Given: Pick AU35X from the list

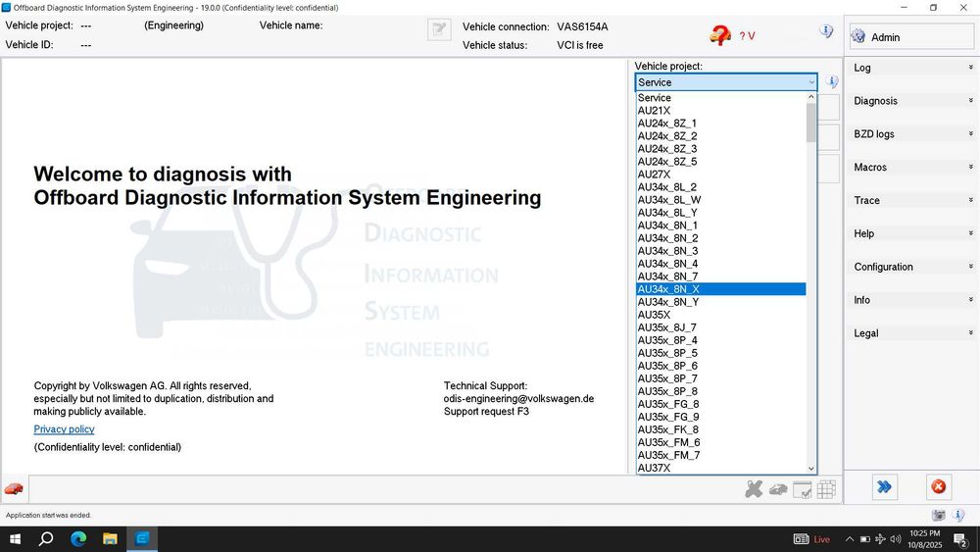Looking at the screenshot, I should pos(720,315).
